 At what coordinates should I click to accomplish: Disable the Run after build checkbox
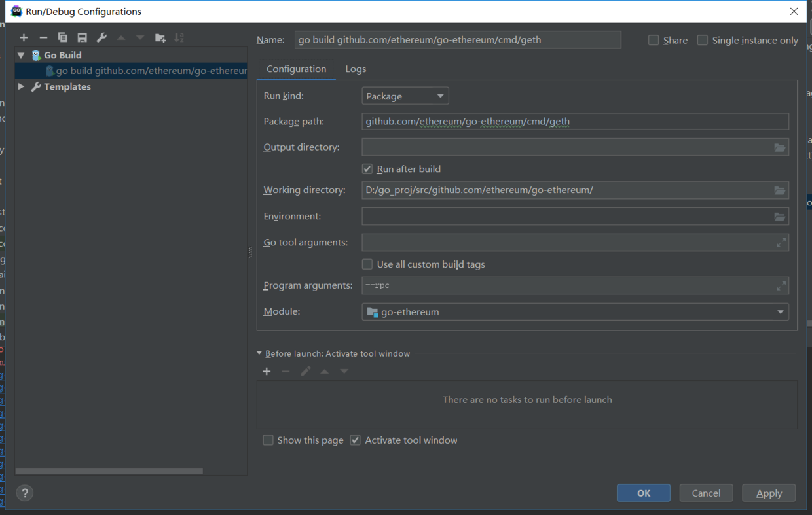point(367,169)
